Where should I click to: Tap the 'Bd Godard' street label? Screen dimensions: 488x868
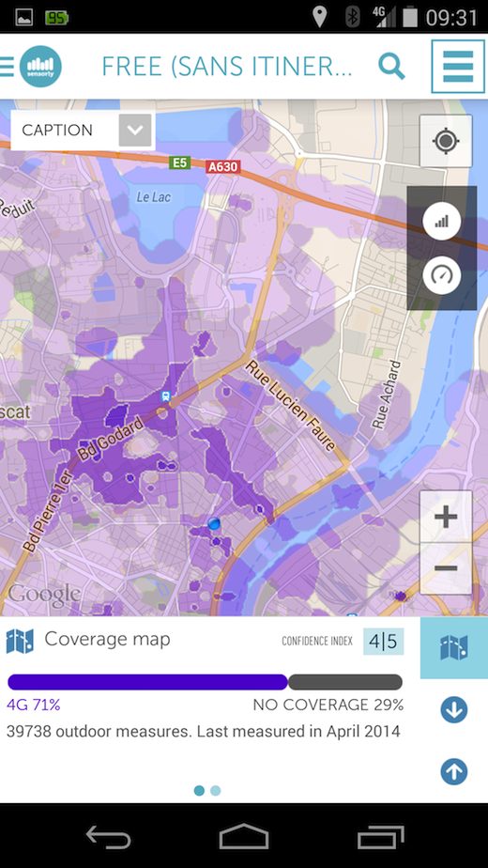tap(111, 440)
